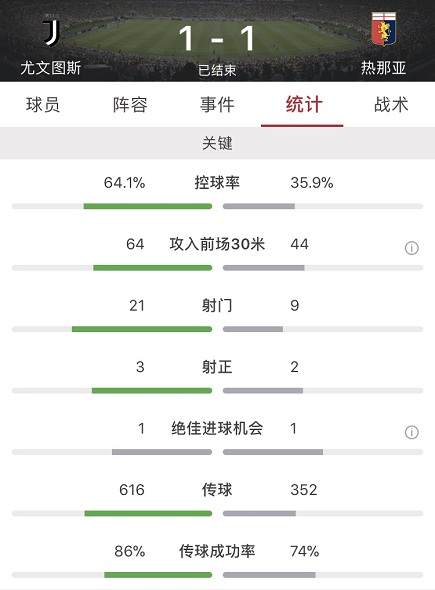Tap the 射正 stat label
435x590 pixels.
point(217,367)
